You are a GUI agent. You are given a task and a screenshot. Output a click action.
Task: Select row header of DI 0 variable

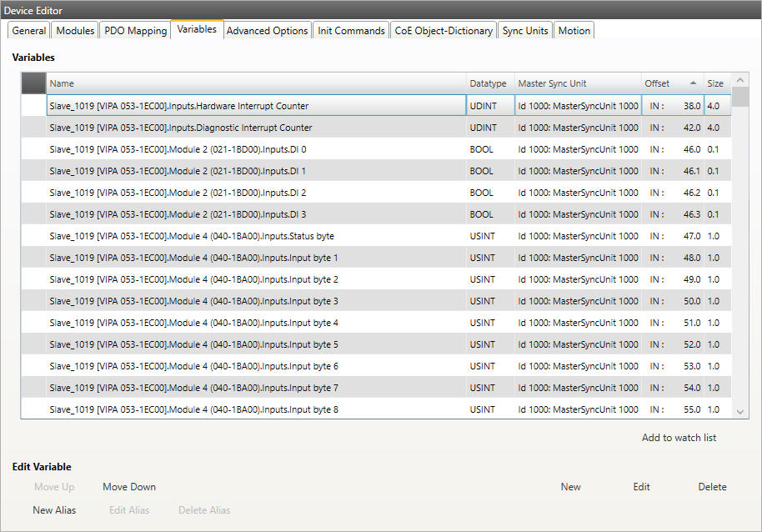(x=33, y=149)
